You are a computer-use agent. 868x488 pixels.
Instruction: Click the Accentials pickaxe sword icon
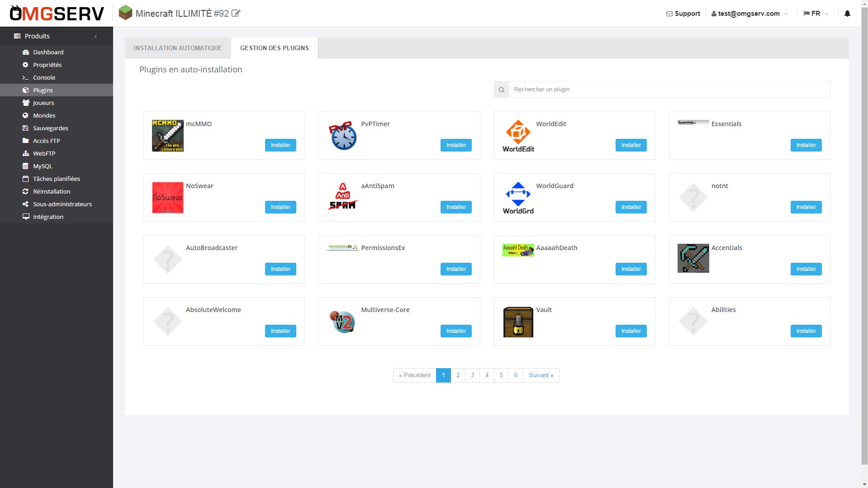pos(693,258)
